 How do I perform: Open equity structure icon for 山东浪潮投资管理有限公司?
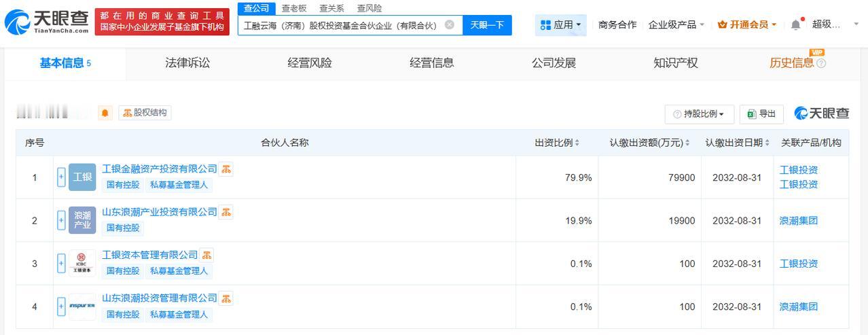click(x=226, y=298)
